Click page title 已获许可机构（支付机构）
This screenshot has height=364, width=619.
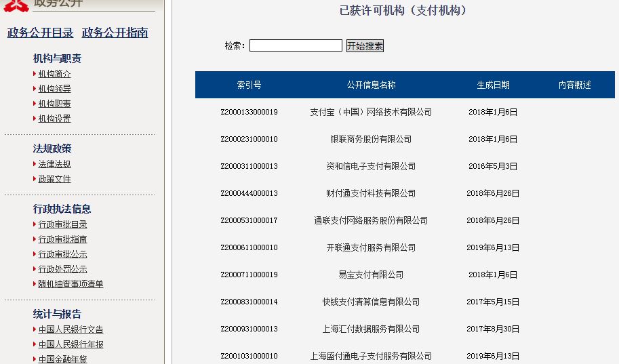403,10
